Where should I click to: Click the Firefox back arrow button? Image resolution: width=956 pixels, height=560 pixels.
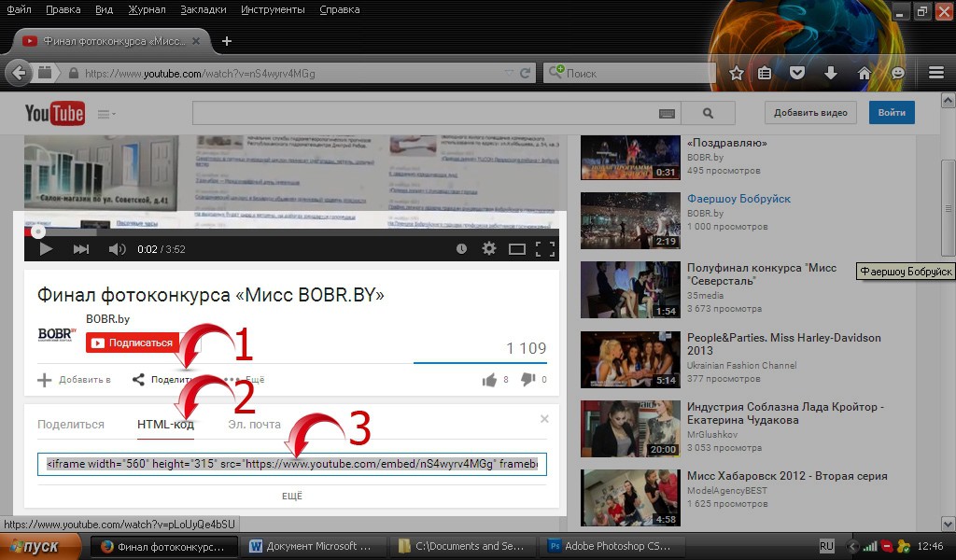19,73
